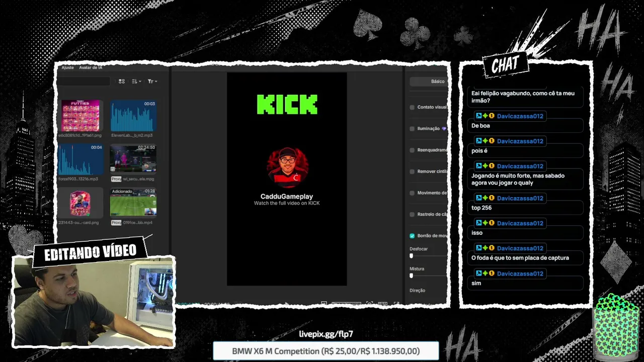Click the Mistura slider handle

click(411, 276)
